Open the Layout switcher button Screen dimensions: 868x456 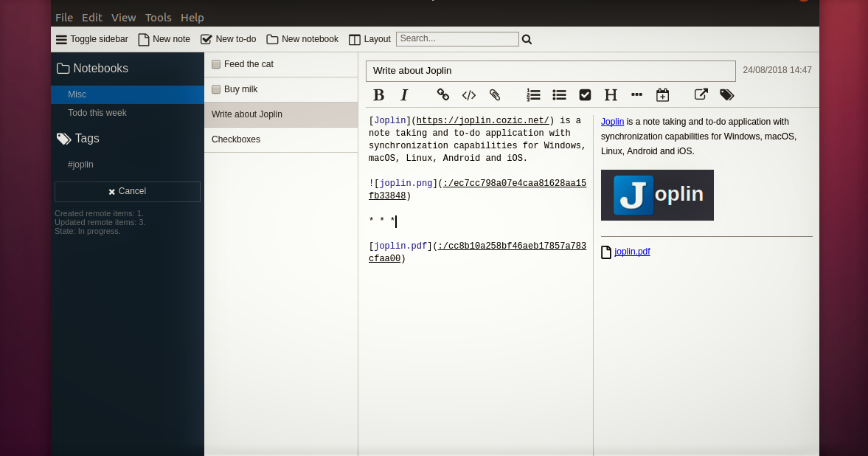click(369, 39)
